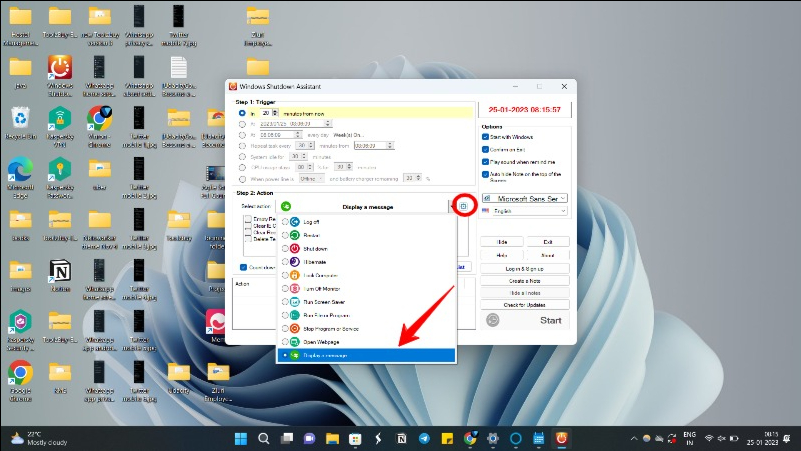Image resolution: width=801 pixels, height=451 pixels.
Task: Check the 'Empty Re...' cleanup task box
Action: 248,219
